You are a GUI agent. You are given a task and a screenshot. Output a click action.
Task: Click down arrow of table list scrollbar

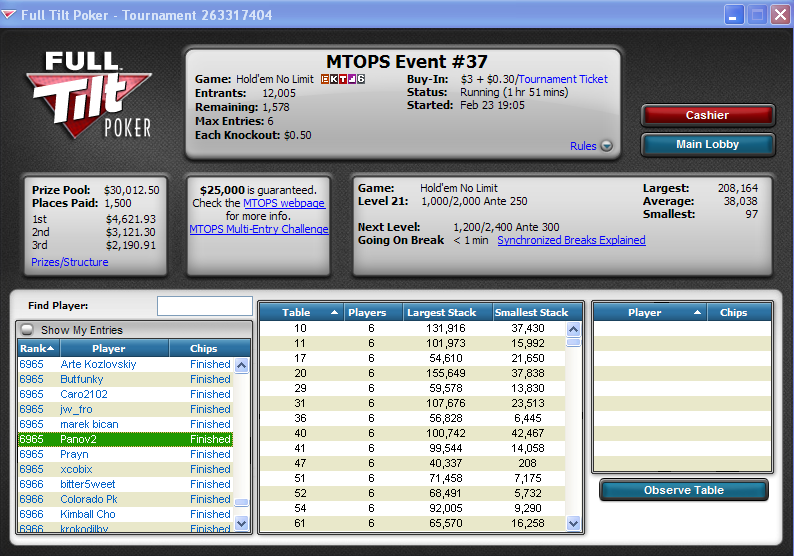click(x=573, y=523)
